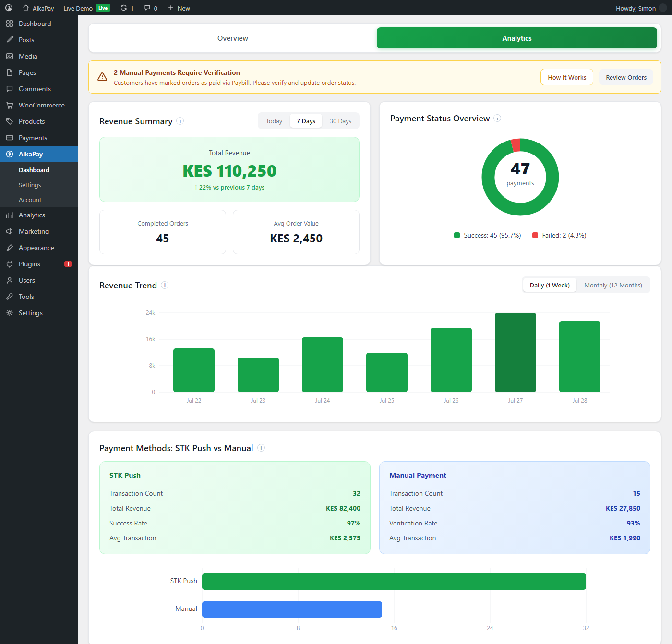Click the Jul 25 bar in Revenue Trend

click(x=387, y=372)
